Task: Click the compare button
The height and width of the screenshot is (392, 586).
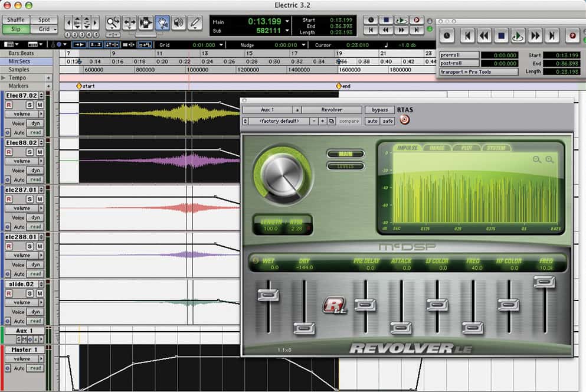Action: [x=349, y=121]
